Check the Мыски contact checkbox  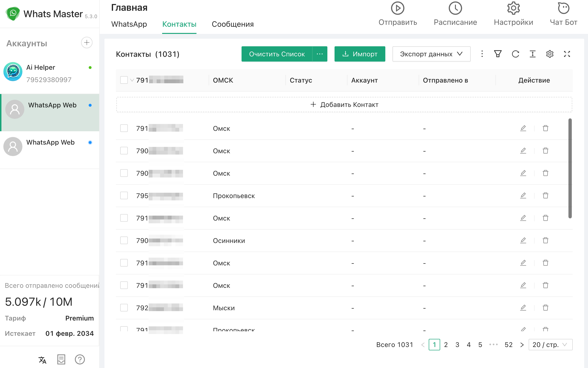pyautogui.click(x=124, y=308)
